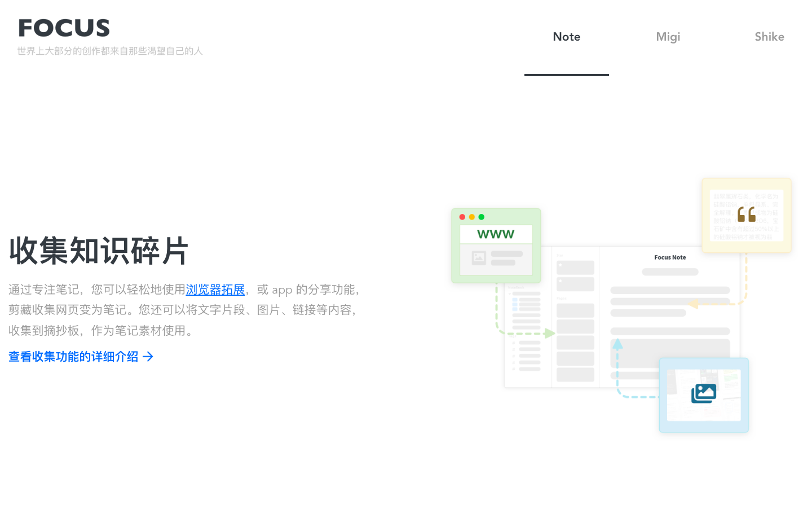
Task: Open the 浏览器拓展 link
Action: tap(215, 290)
